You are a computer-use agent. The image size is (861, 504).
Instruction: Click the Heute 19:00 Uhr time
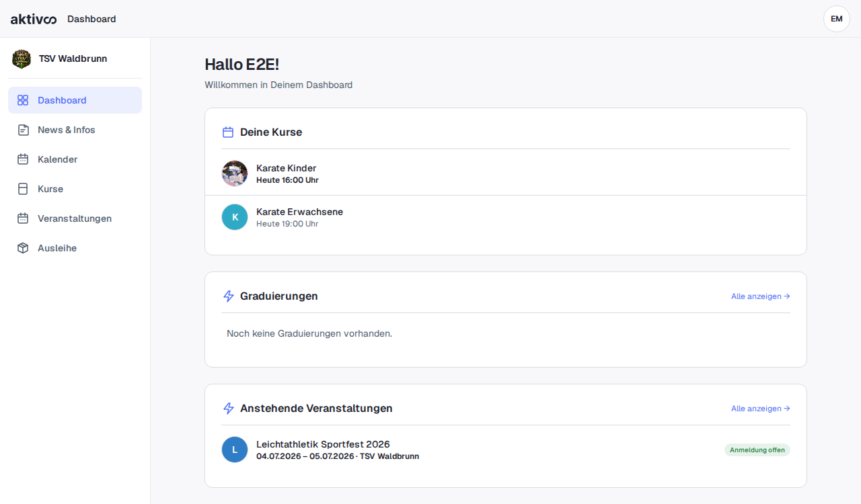(287, 224)
